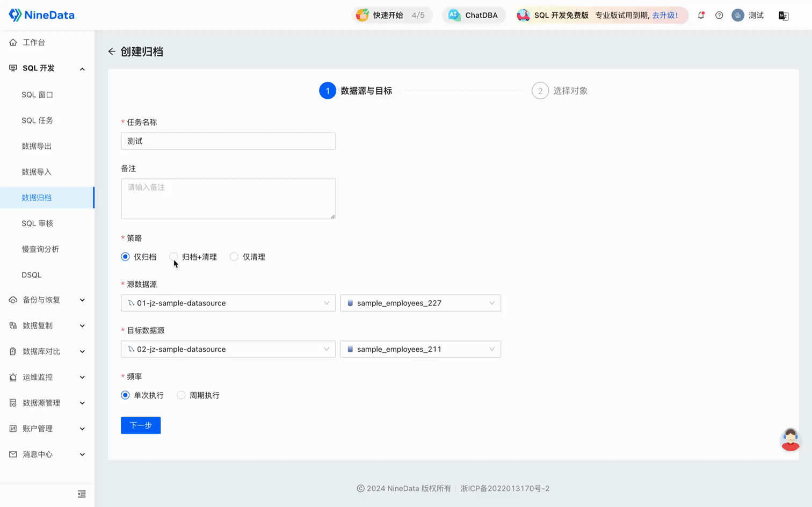This screenshot has width=812, height=507.
Task: Open SQL 窗口 in the sidebar
Action: point(37,95)
